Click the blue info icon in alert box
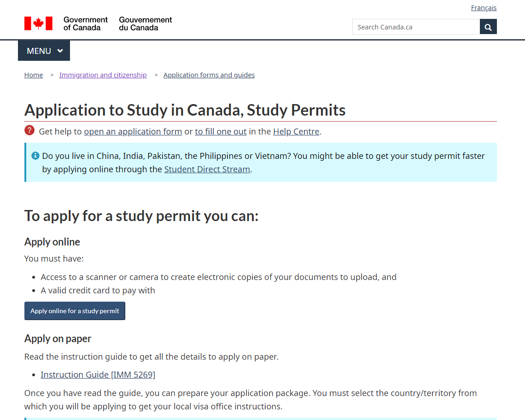Viewport: 525px width, 420px height. coord(35,156)
